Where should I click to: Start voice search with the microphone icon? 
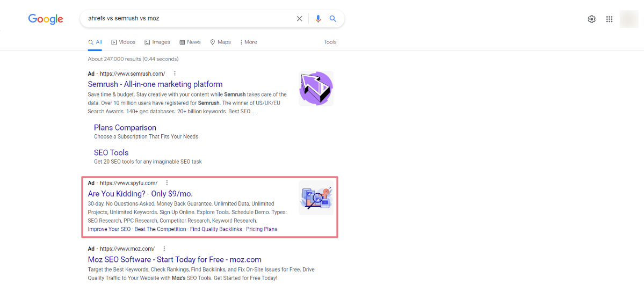point(318,18)
